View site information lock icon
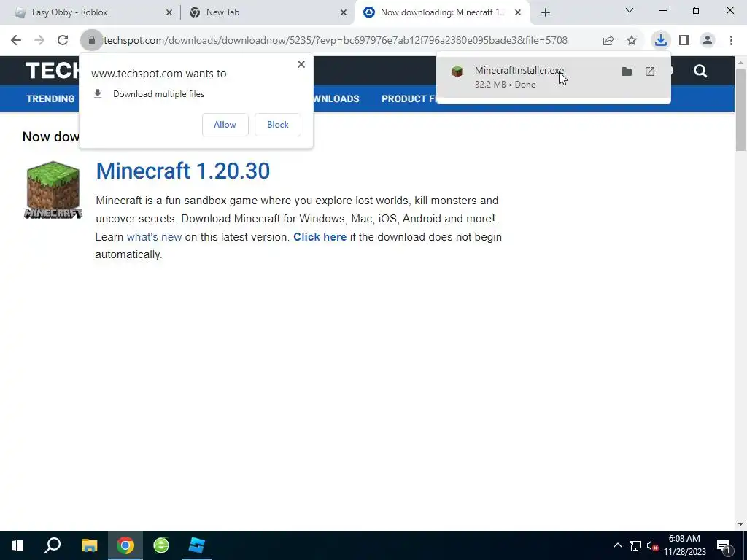Screen dimensions: 747x560 [92, 41]
